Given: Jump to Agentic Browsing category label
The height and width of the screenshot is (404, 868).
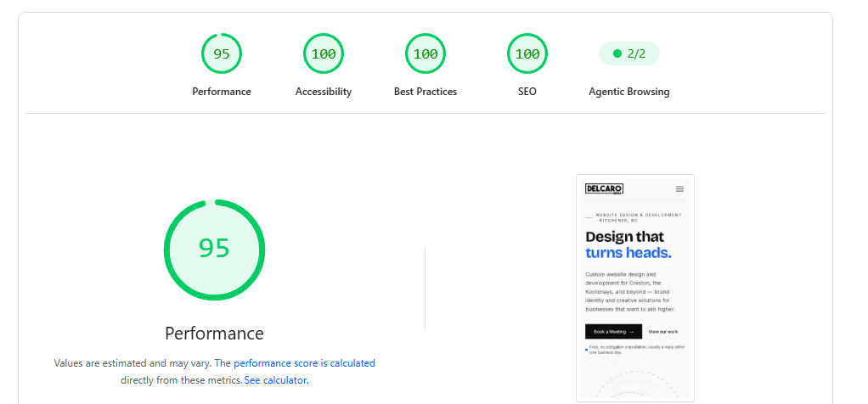Looking at the screenshot, I should (x=629, y=92).
